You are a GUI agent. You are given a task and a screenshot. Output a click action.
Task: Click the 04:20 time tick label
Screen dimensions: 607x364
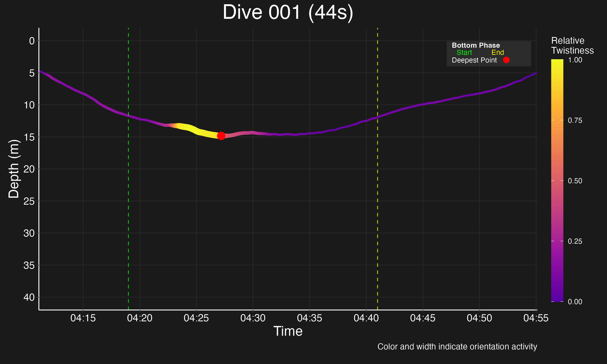pyautogui.click(x=140, y=318)
